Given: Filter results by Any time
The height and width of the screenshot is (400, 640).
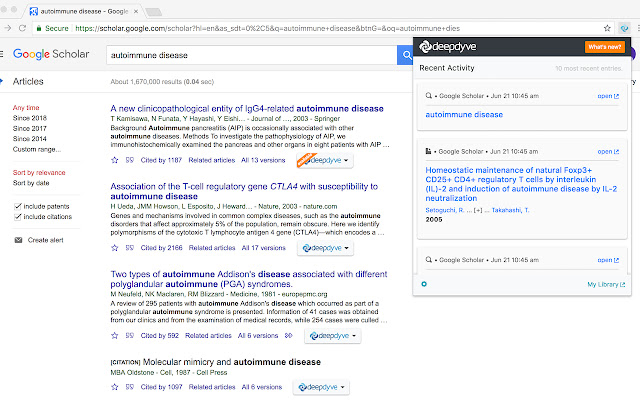Looking at the screenshot, I should coord(26,108).
